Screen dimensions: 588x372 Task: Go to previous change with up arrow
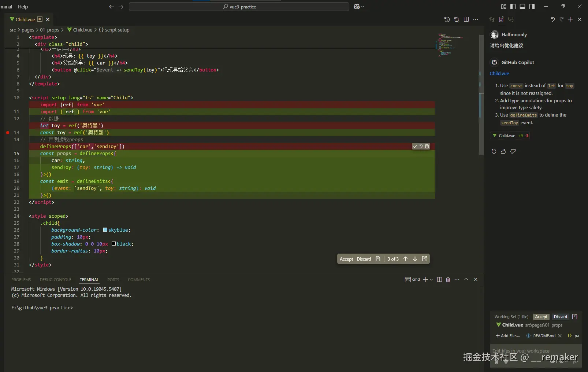405,259
